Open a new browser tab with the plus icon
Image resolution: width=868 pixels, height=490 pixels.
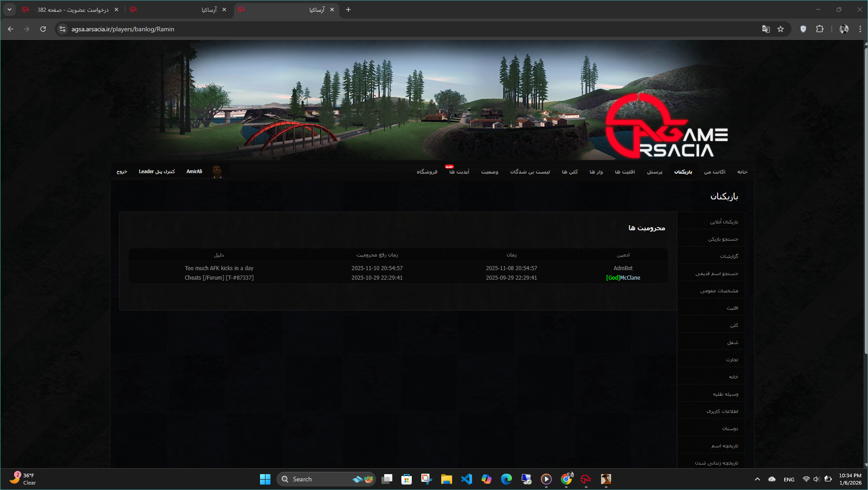click(x=348, y=10)
